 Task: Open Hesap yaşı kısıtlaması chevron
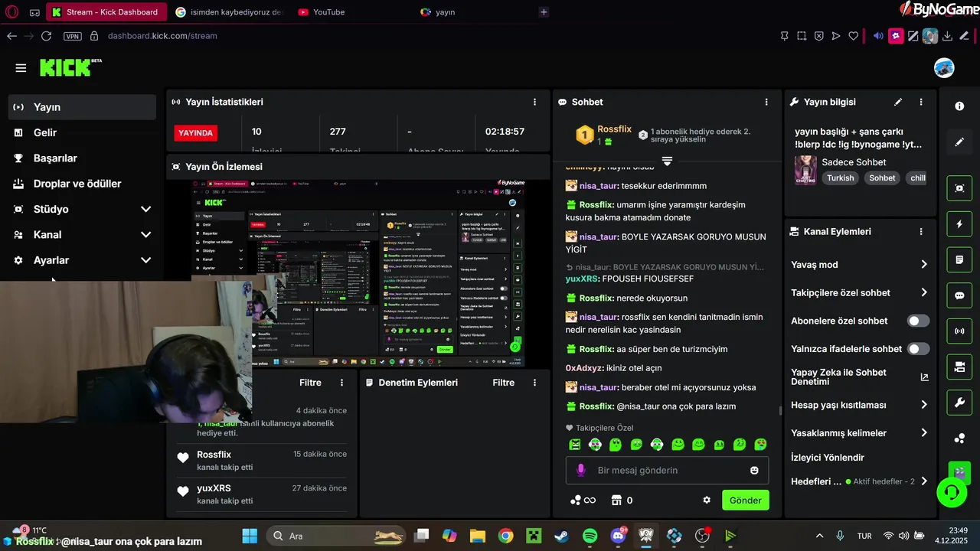[x=924, y=405]
